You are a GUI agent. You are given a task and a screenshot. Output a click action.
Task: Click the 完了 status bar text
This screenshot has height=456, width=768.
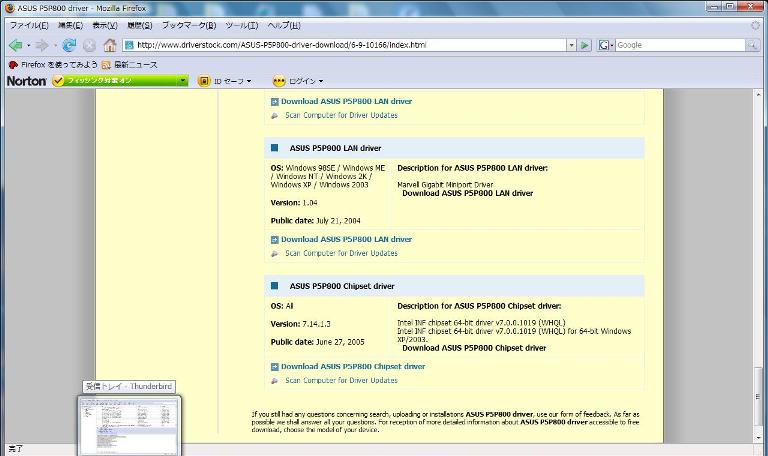[x=15, y=449]
